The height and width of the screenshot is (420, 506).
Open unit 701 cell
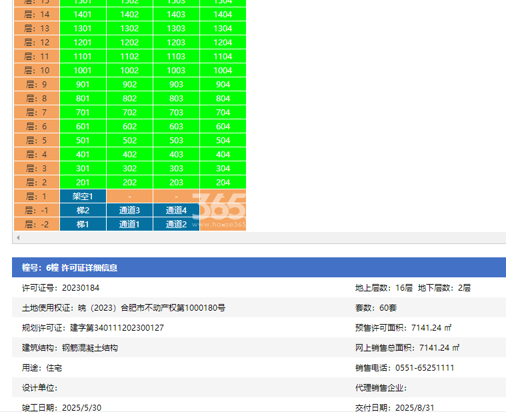pos(83,112)
